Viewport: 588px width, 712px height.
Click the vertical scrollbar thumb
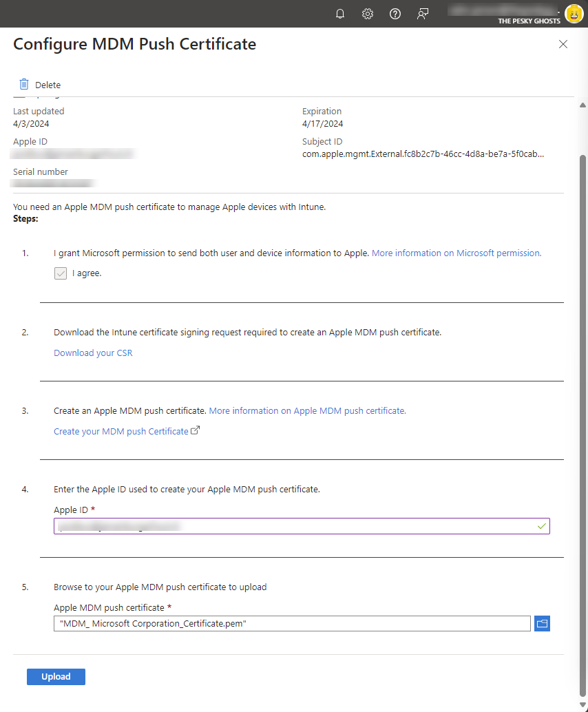(583, 426)
